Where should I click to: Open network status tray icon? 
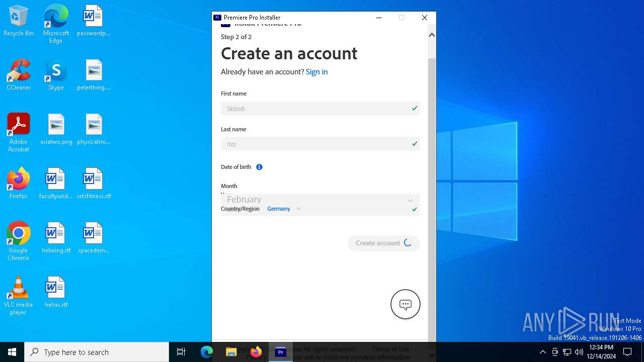coord(567,352)
